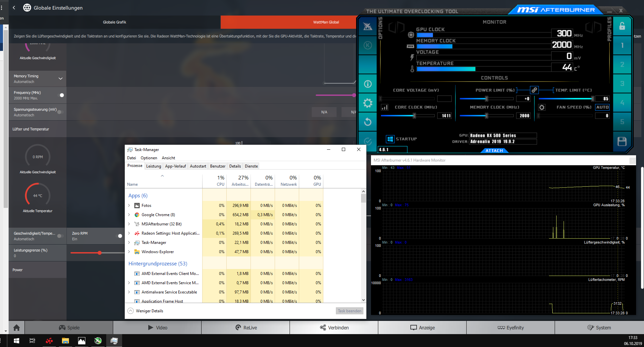Open the Afterburner information panel
Viewport: 644px width, 347px height.
point(367,84)
